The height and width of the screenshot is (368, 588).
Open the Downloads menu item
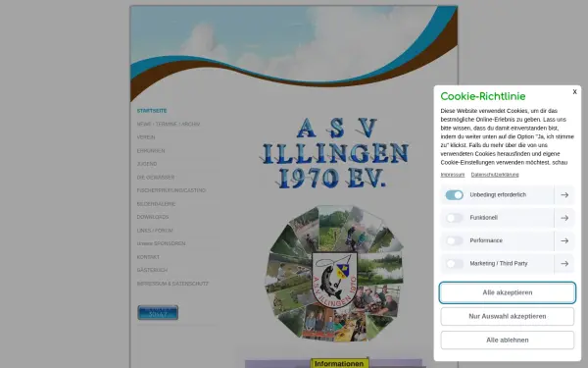coord(153,217)
